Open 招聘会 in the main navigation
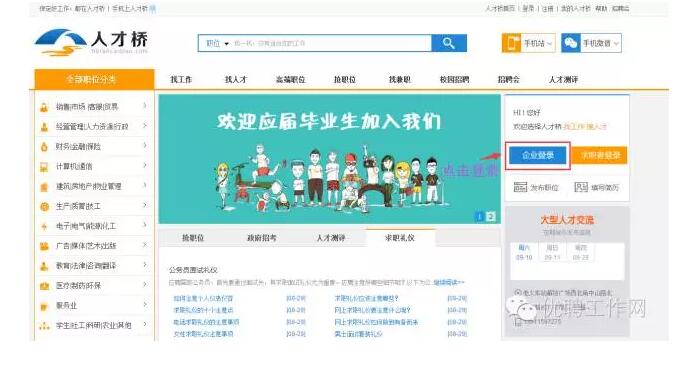 point(509,80)
